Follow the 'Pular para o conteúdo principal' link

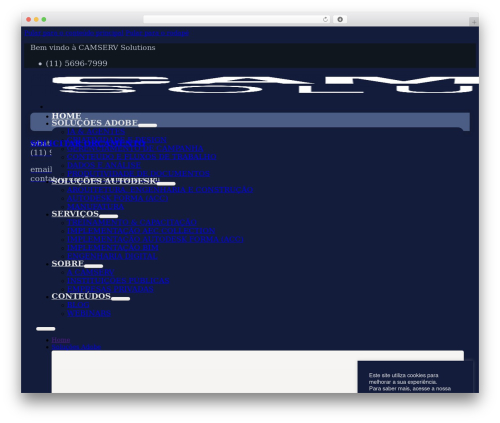coord(74,33)
